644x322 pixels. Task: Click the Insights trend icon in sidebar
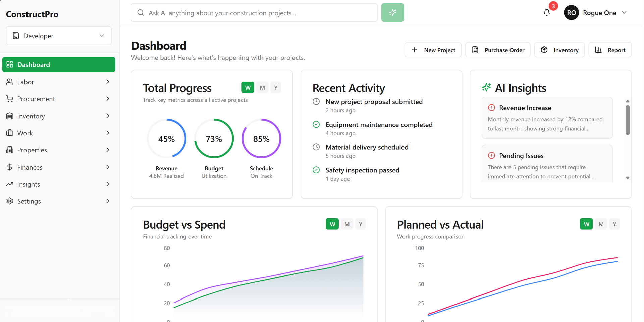click(x=10, y=184)
